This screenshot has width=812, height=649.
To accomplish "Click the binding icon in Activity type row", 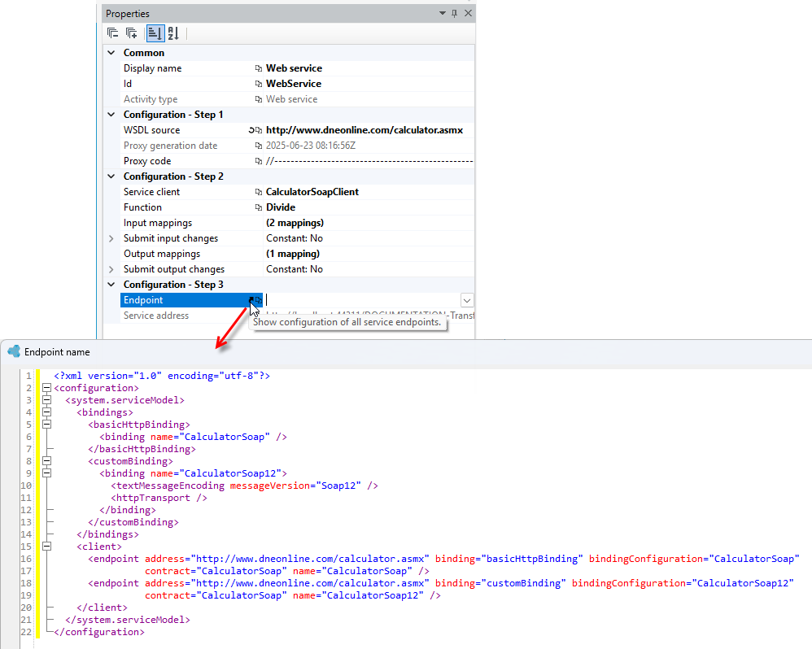I will pyautogui.click(x=259, y=99).
